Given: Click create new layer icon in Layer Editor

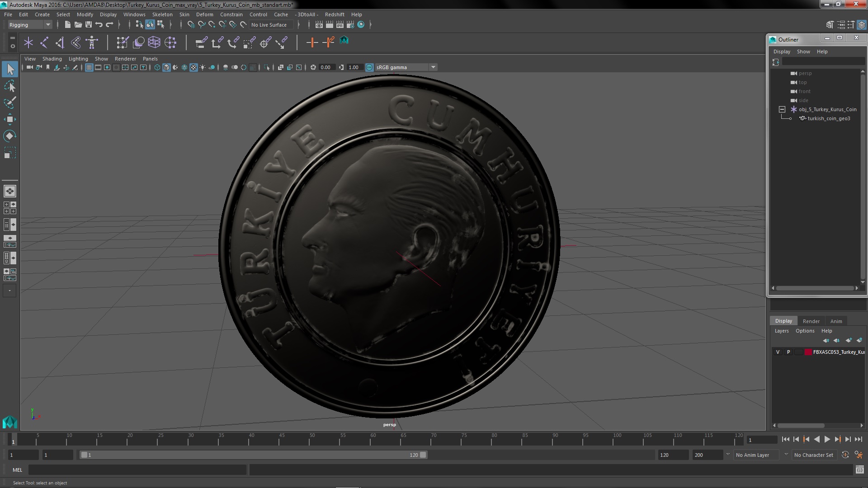Looking at the screenshot, I should (x=849, y=340).
